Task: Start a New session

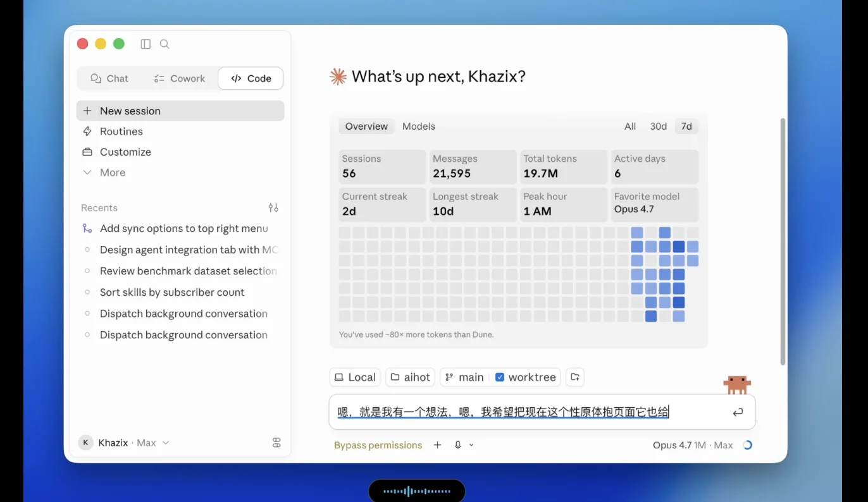Action: (x=180, y=111)
